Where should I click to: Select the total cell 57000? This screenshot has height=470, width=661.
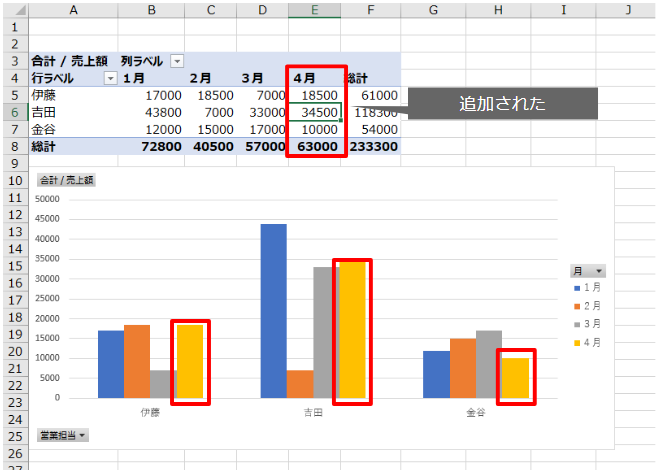point(262,146)
